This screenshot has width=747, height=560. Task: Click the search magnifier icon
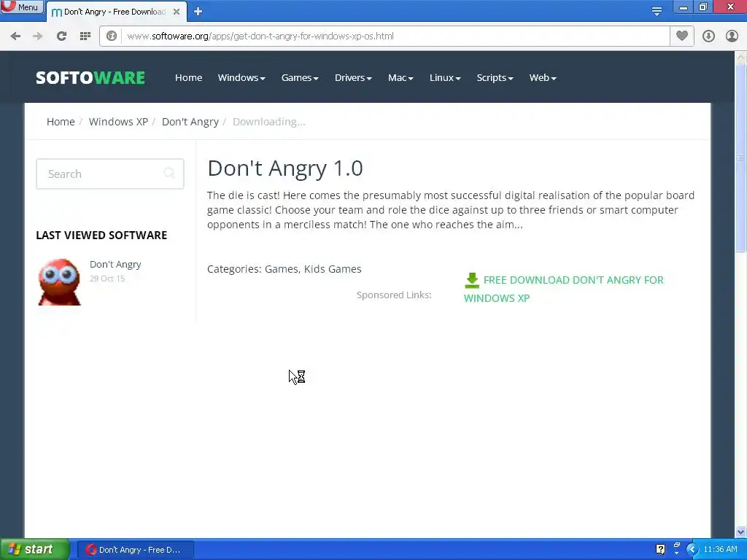[169, 173]
